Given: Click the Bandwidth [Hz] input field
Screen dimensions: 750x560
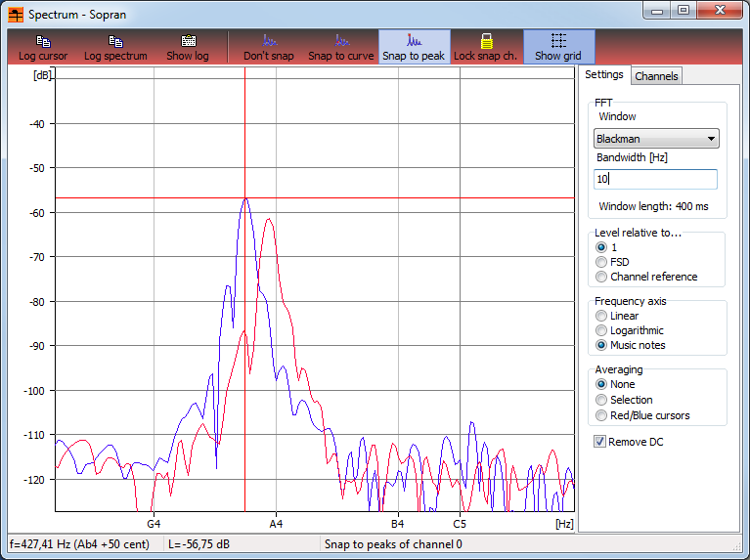Looking at the screenshot, I should pos(655,179).
